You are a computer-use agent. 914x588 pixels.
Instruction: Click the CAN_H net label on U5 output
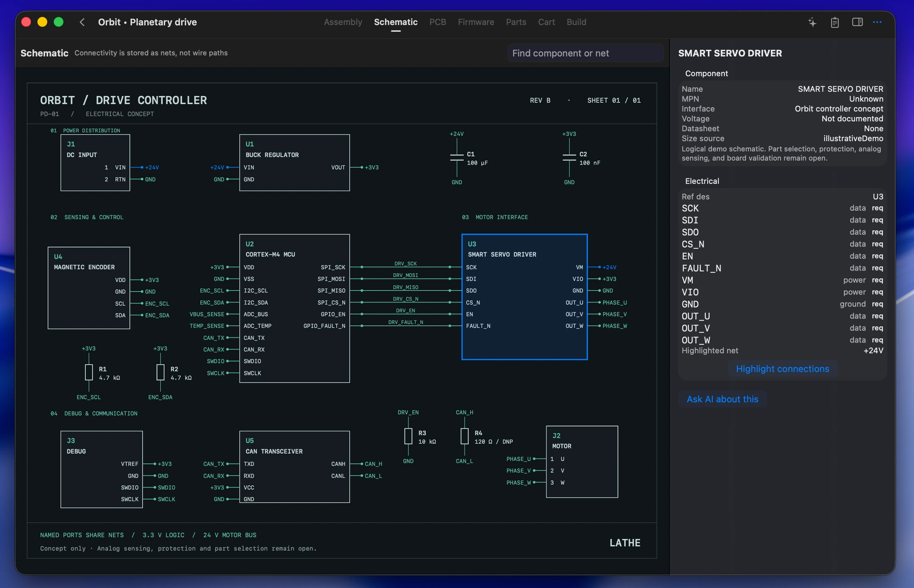click(373, 464)
